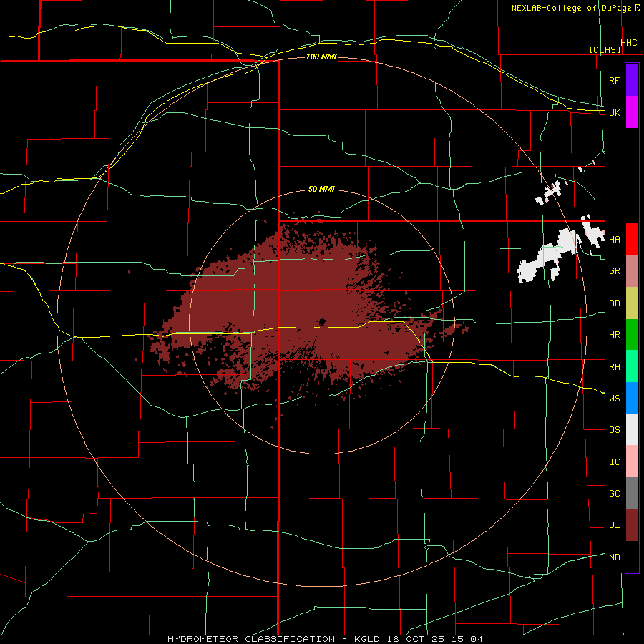Click the HA legend label
Screen dimensions: 644x644
tap(614, 239)
